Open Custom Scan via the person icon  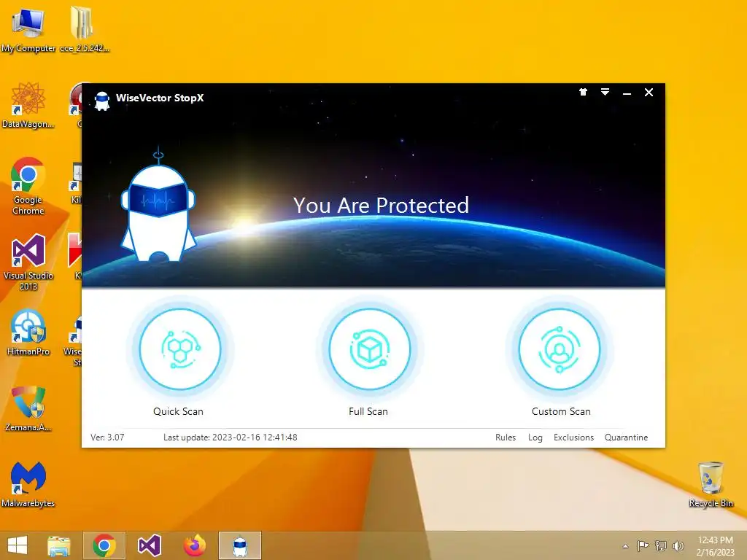pyautogui.click(x=560, y=349)
